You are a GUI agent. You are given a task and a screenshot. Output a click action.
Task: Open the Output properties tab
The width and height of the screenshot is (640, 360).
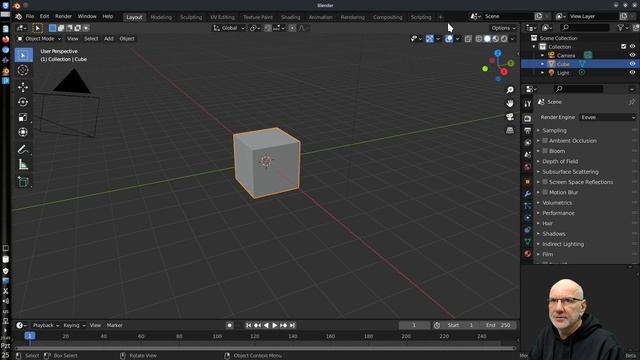527,131
